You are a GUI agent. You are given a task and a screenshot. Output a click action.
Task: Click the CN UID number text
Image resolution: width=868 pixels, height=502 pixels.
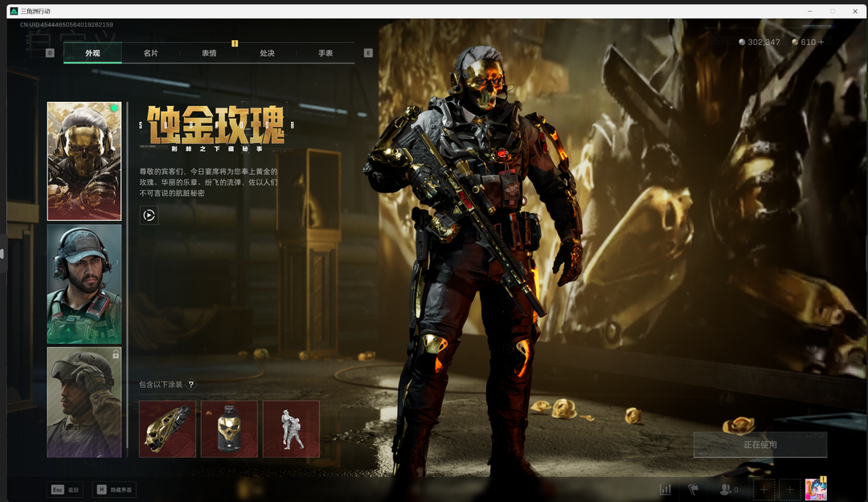67,25
